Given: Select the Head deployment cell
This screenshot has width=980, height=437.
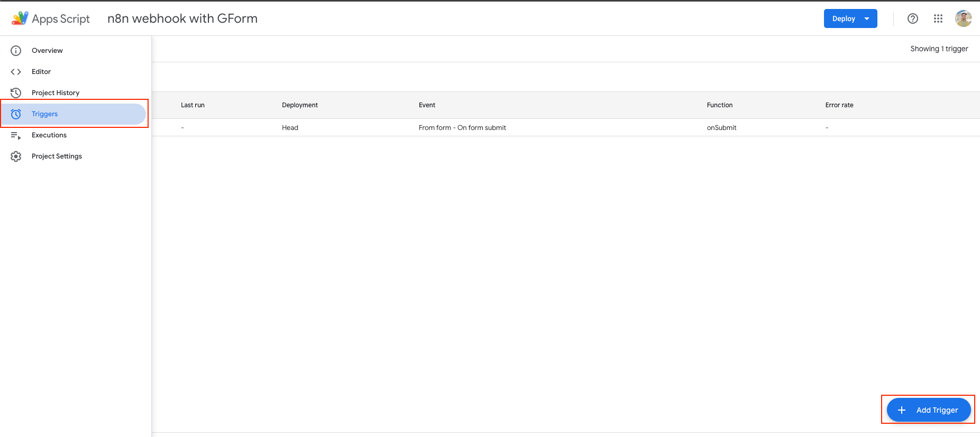Looking at the screenshot, I should pos(290,128).
